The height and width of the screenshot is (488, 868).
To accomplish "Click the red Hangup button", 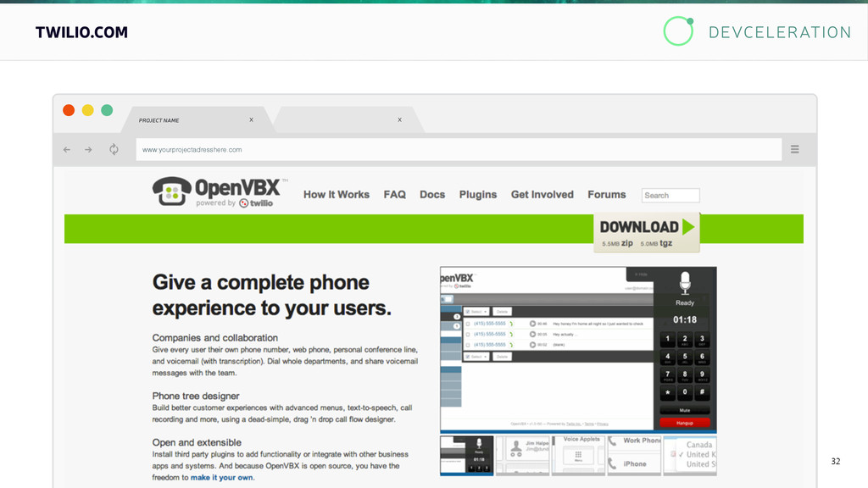I will point(685,423).
